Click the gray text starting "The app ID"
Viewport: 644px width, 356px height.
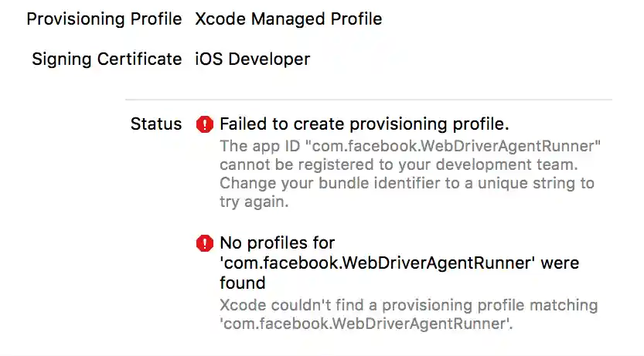tap(411, 145)
